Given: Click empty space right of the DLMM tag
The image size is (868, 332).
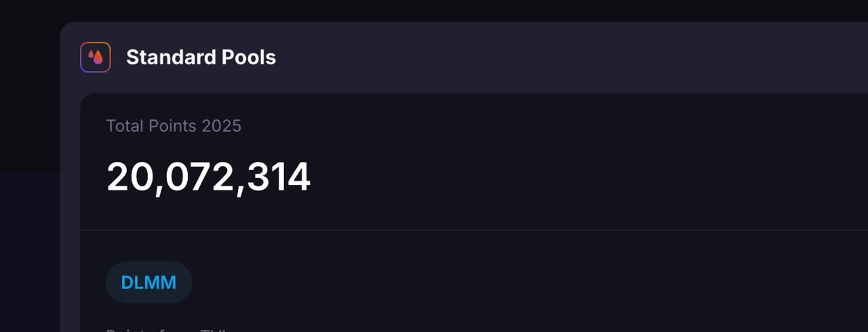Looking at the screenshot, I should [475, 283].
